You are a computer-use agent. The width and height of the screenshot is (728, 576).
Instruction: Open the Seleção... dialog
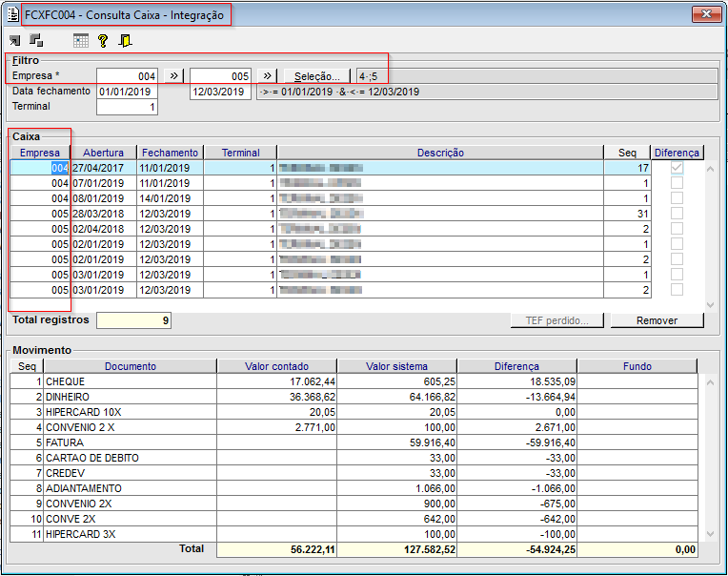coord(317,76)
